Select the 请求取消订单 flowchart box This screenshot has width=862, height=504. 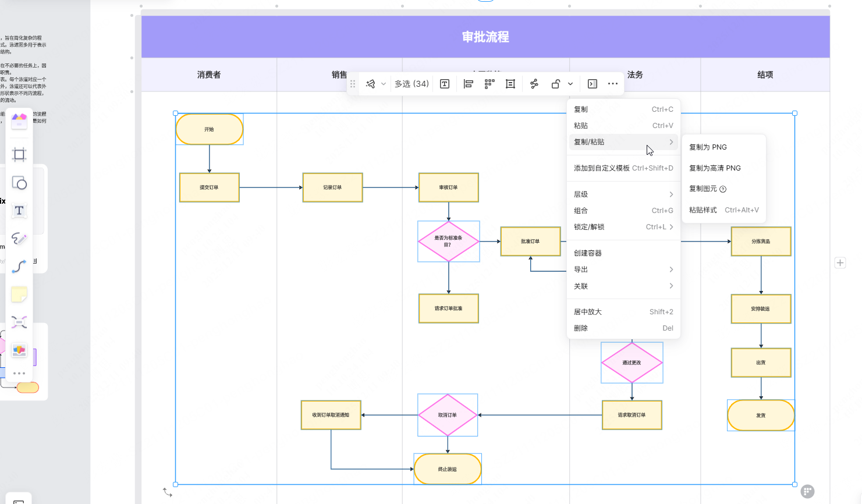pos(632,415)
